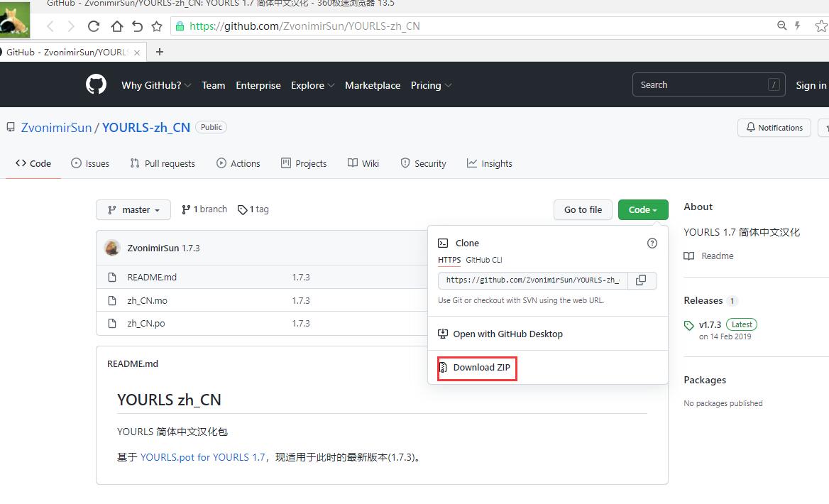Screen dimensions: 829x504
Task: Click the zoom magnifier icon in address bar
Action: pos(781,26)
